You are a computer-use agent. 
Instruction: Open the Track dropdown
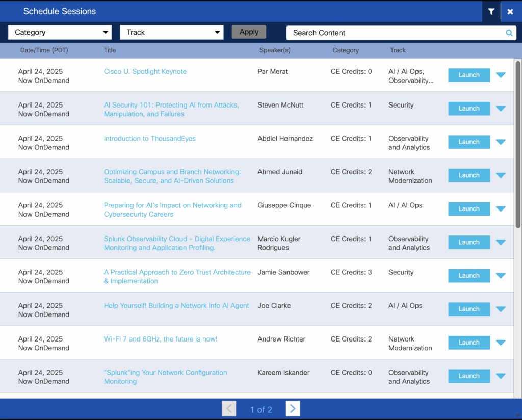click(x=171, y=32)
